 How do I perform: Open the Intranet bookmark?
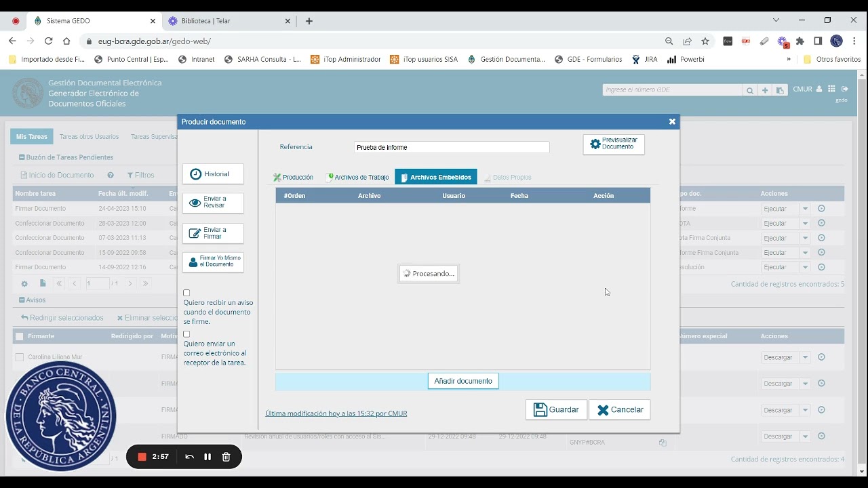click(197, 59)
